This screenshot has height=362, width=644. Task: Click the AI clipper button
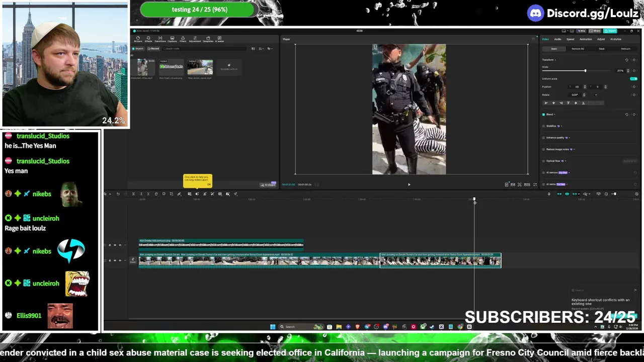(268, 185)
